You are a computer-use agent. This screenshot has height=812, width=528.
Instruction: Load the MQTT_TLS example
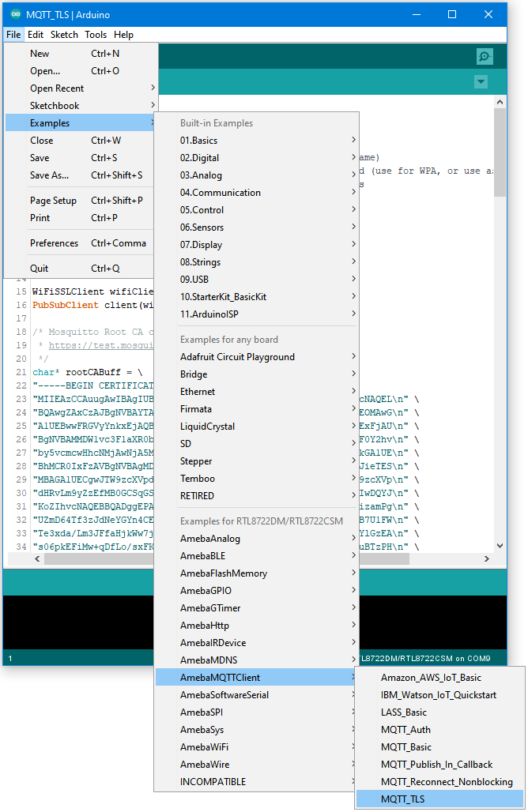pyautogui.click(x=440, y=799)
